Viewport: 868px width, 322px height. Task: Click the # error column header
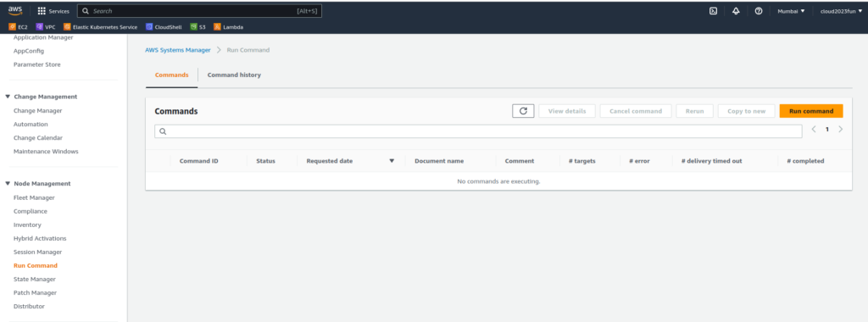639,161
